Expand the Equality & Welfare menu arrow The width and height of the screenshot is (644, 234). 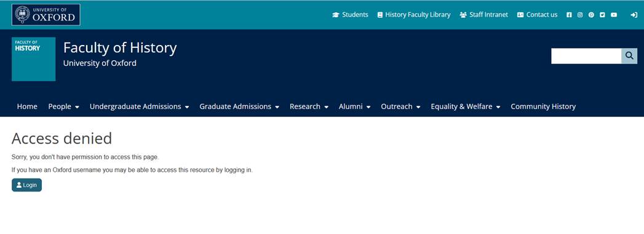pos(498,107)
